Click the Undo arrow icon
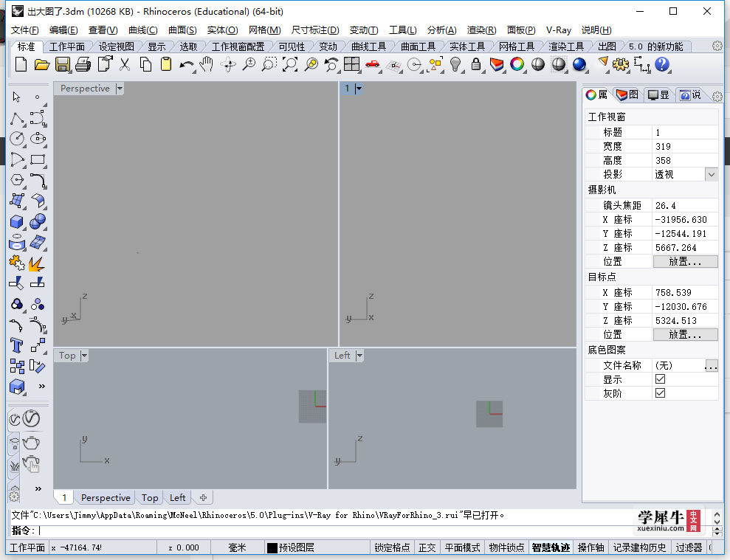This screenshot has width=730, height=560. (x=187, y=65)
